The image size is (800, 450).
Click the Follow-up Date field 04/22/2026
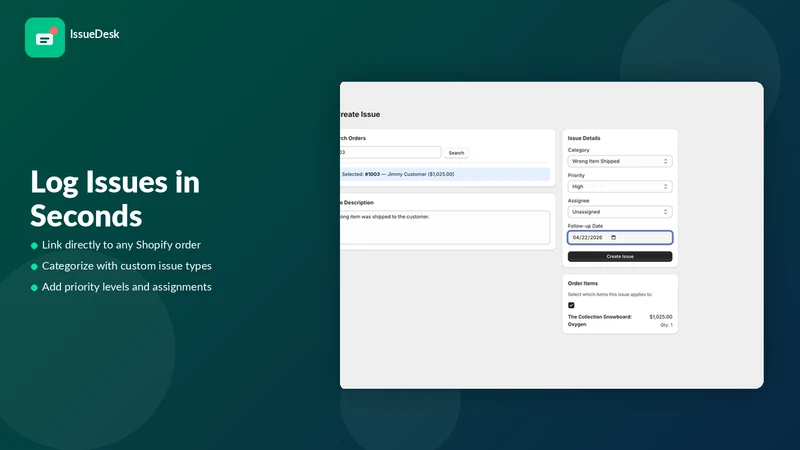(620, 238)
